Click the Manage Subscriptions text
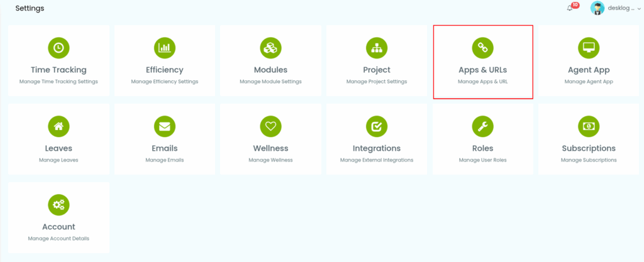This screenshot has height=262, width=644. click(589, 160)
